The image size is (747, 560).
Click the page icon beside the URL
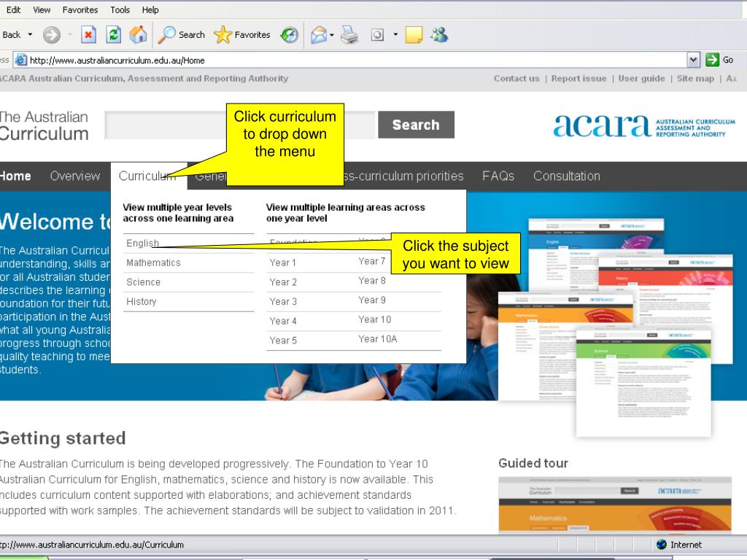click(x=20, y=60)
